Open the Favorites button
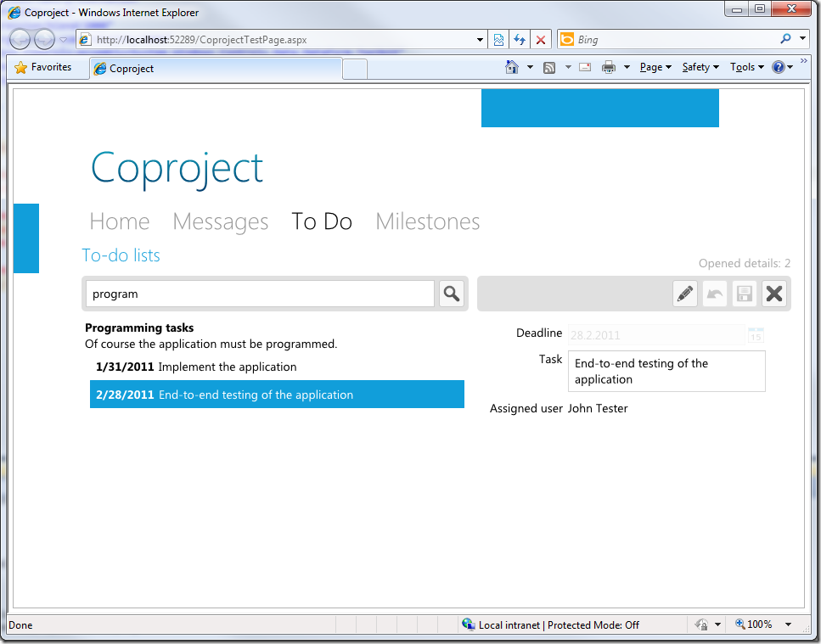This screenshot has width=821, height=644. (43, 67)
